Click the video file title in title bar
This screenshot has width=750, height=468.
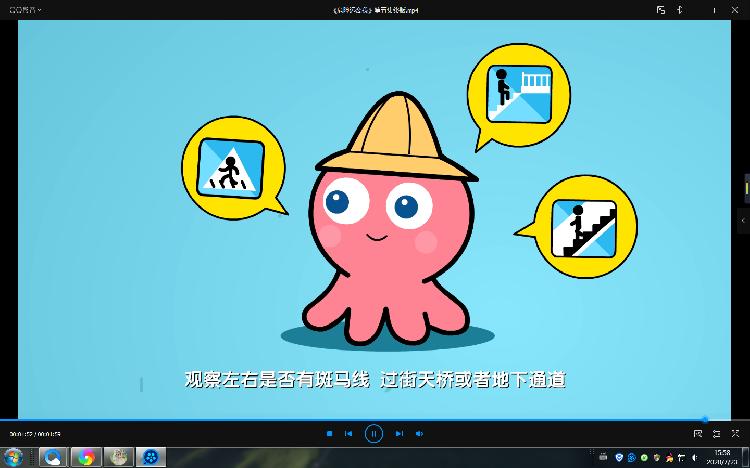(x=375, y=10)
